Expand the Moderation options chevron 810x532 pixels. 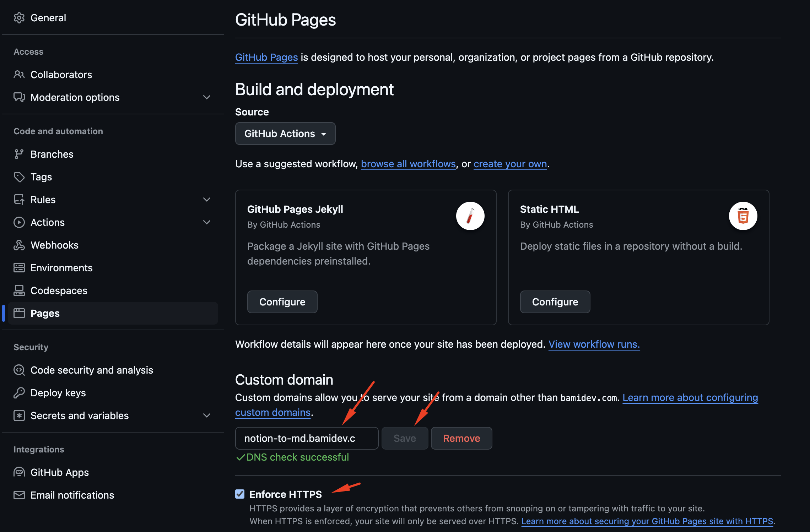tap(207, 97)
